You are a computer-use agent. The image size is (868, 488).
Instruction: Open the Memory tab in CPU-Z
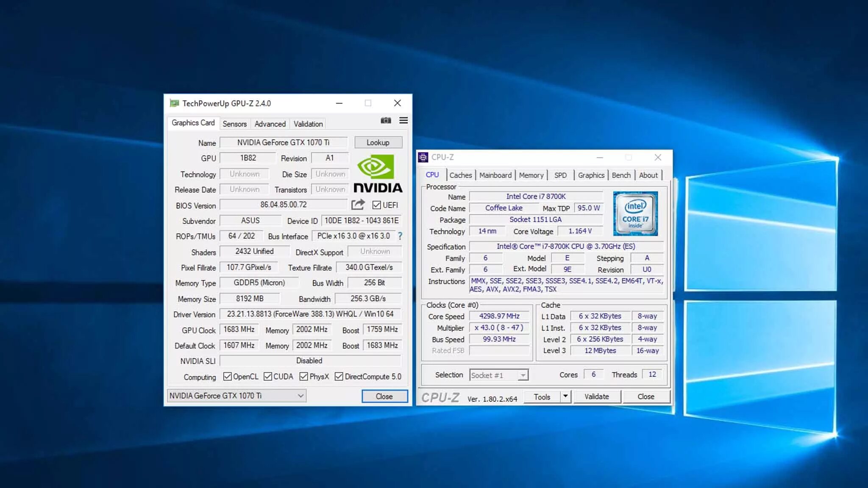pyautogui.click(x=531, y=175)
